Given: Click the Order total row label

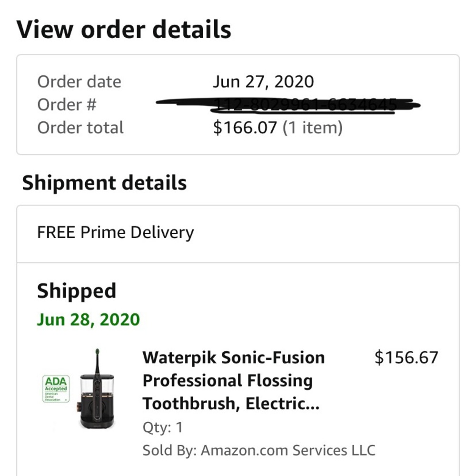Looking at the screenshot, I should pos(80,127).
